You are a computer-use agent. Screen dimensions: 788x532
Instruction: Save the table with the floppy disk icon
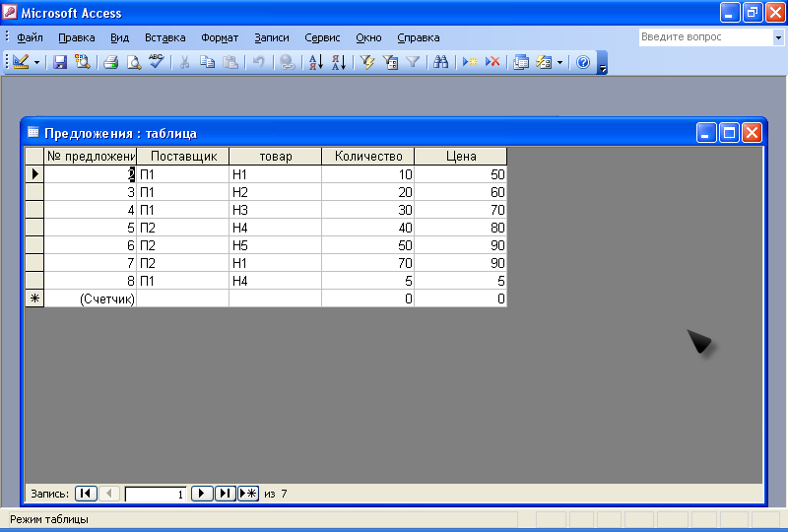60,62
